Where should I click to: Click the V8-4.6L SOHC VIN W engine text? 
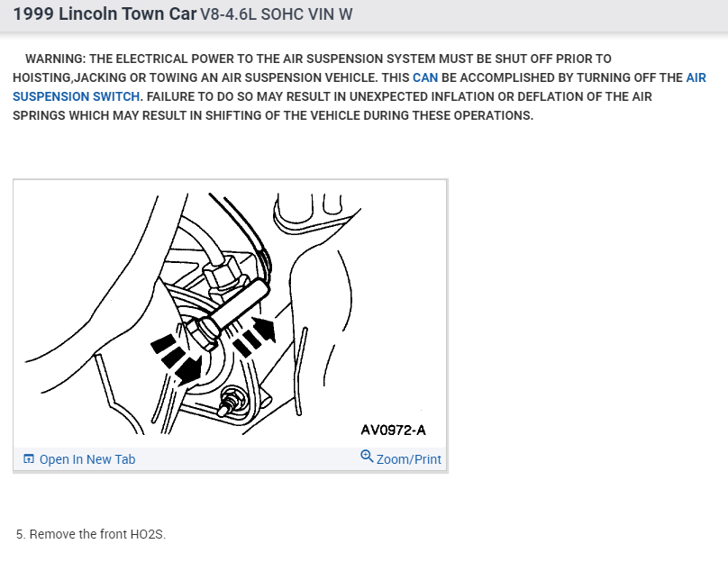[x=277, y=14]
